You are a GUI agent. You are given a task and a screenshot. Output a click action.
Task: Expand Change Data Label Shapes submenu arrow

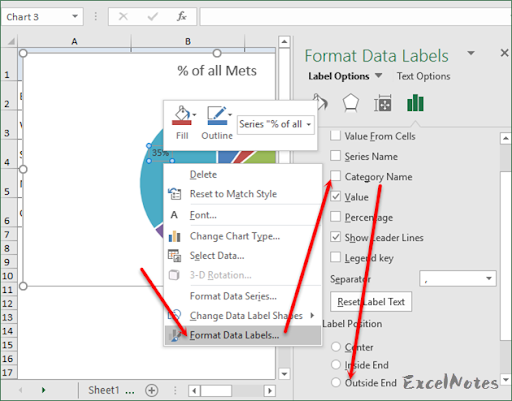pyautogui.click(x=312, y=315)
